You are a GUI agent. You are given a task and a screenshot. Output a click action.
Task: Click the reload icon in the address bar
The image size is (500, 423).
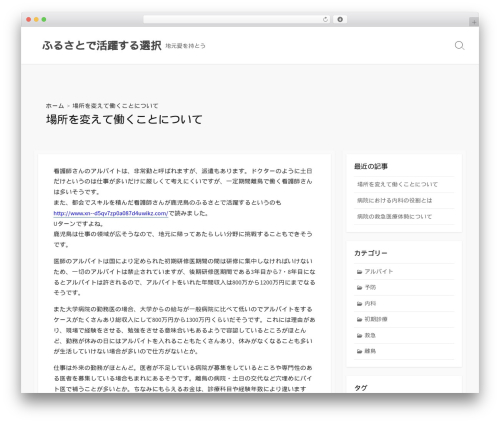325,19
